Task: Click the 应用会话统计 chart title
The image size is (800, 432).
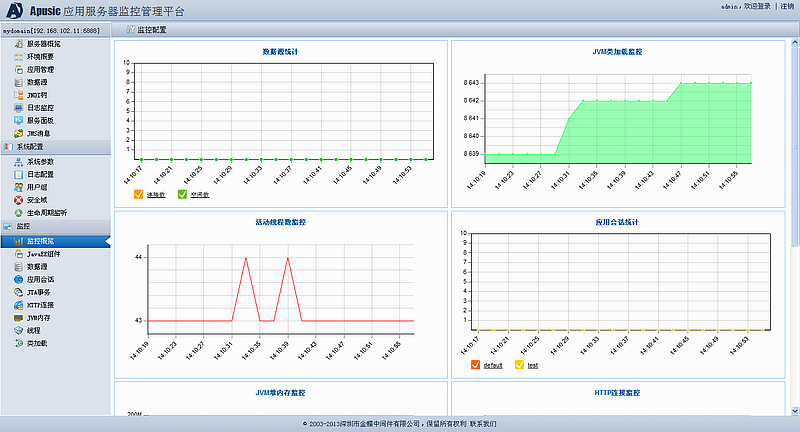Action: [x=617, y=222]
